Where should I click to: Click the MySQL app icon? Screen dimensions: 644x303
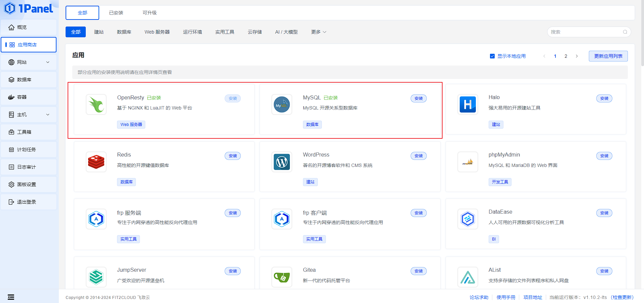click(x=282, y=104)
